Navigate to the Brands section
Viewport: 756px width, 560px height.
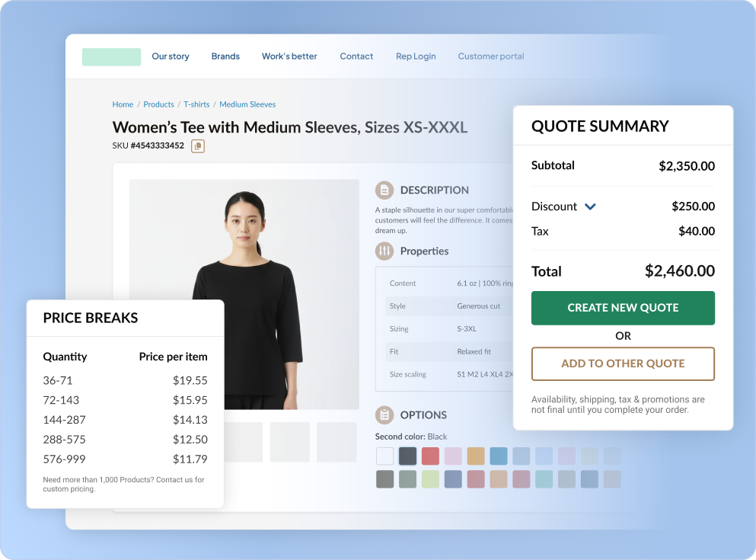pyautogui.click(x=225, y=56)
